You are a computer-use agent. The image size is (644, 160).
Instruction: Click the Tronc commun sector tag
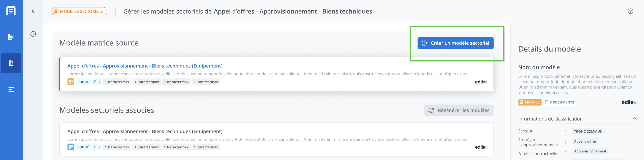coord(588,131)
